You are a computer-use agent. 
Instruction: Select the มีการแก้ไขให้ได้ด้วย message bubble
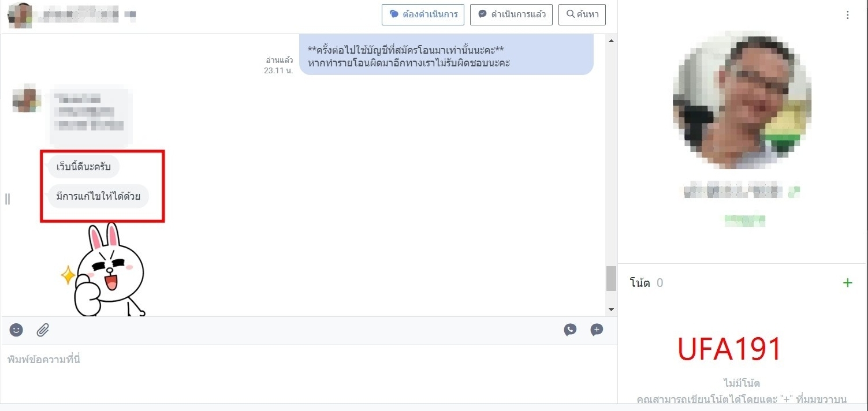tap(98, 196)
